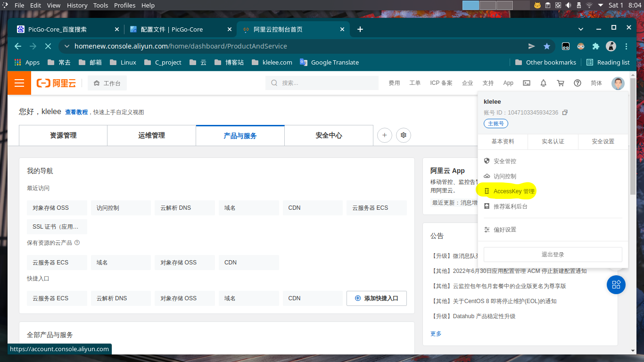Open the extensions puzzle icon
The width and height of the screenshot is (644, 362).
596,46
